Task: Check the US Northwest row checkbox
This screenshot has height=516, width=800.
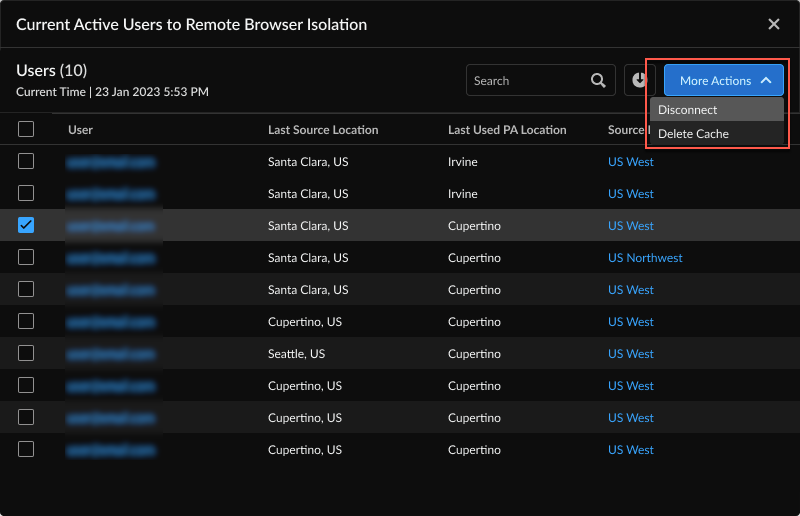Action: point(26,257)
